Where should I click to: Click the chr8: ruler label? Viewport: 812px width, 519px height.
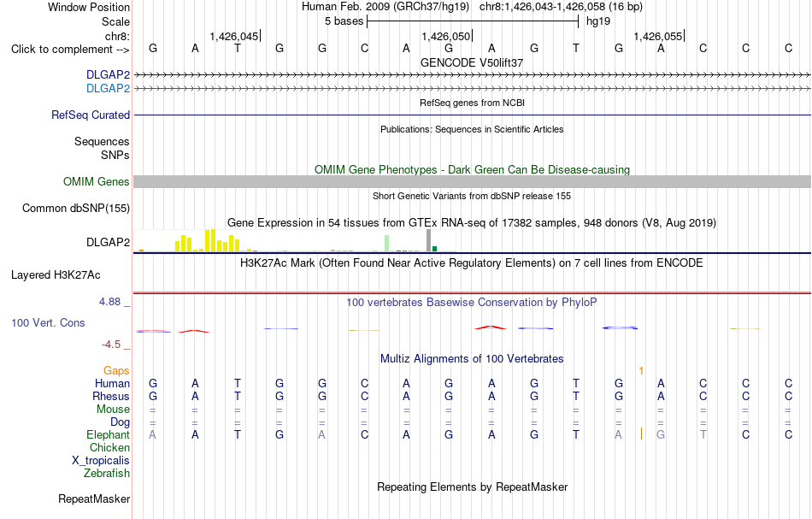[117, 36]
